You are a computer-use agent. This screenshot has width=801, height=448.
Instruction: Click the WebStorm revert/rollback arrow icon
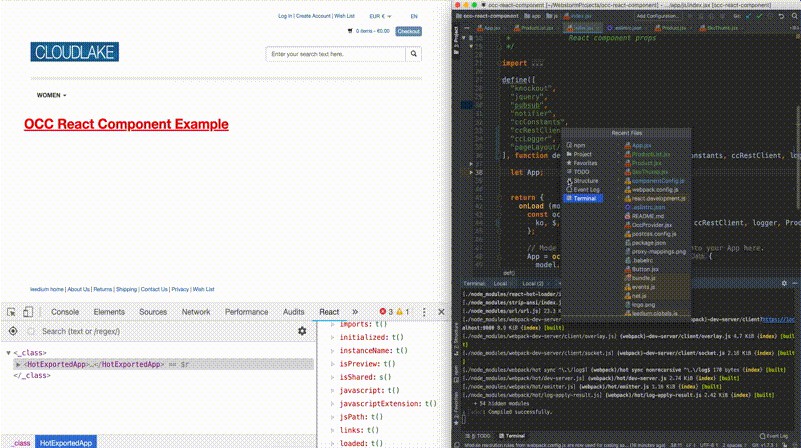[x=781, y=16]
